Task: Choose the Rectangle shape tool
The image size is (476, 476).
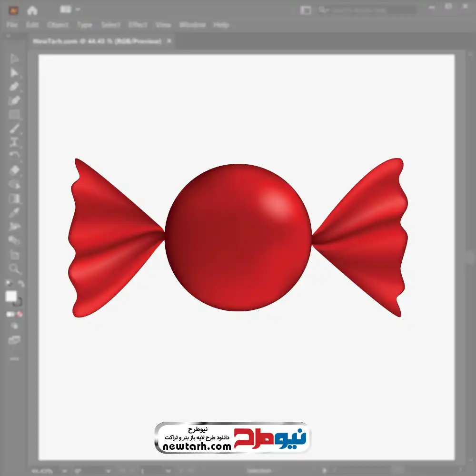Action: (x=14, y=115)
